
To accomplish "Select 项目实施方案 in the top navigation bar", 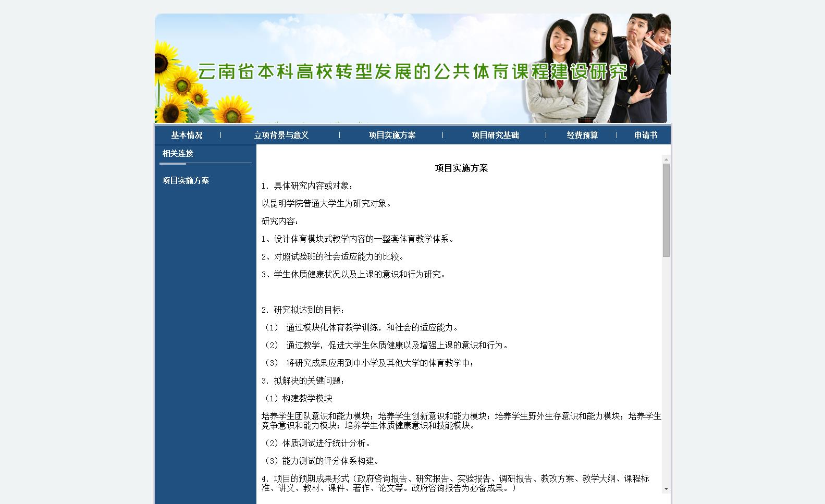I will pos(392,136).
